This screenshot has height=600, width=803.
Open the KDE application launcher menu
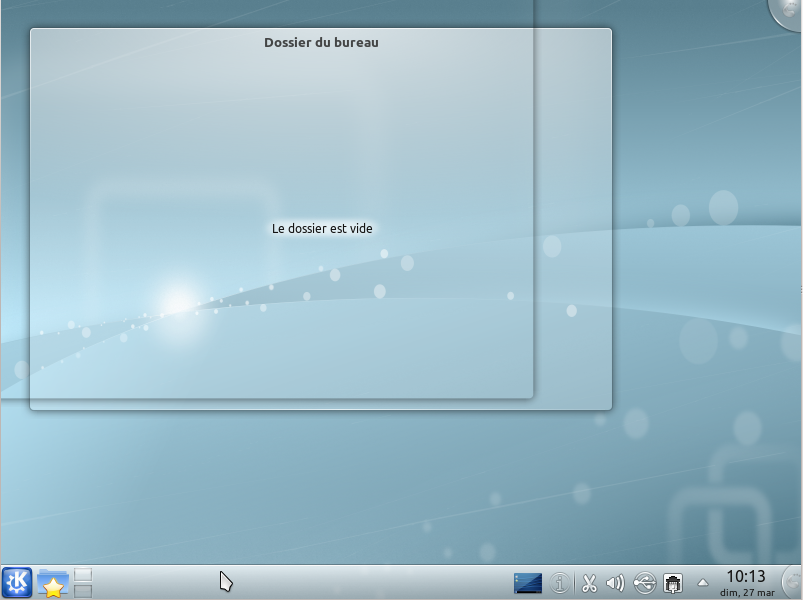[17, 583]
